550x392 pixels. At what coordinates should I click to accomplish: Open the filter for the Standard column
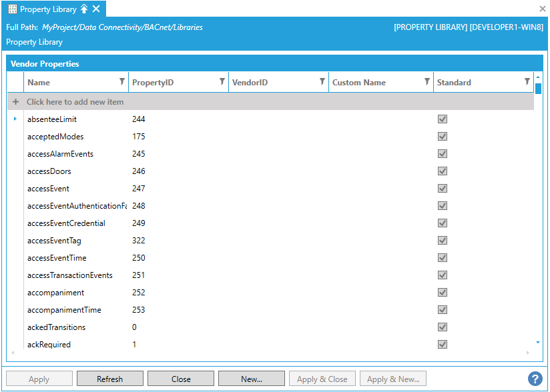coord(527,82)
